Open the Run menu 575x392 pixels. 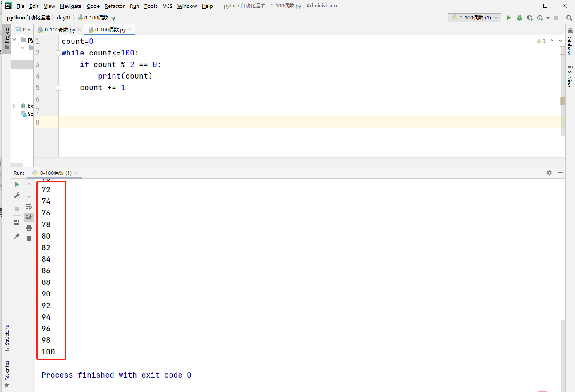(134, 6)
